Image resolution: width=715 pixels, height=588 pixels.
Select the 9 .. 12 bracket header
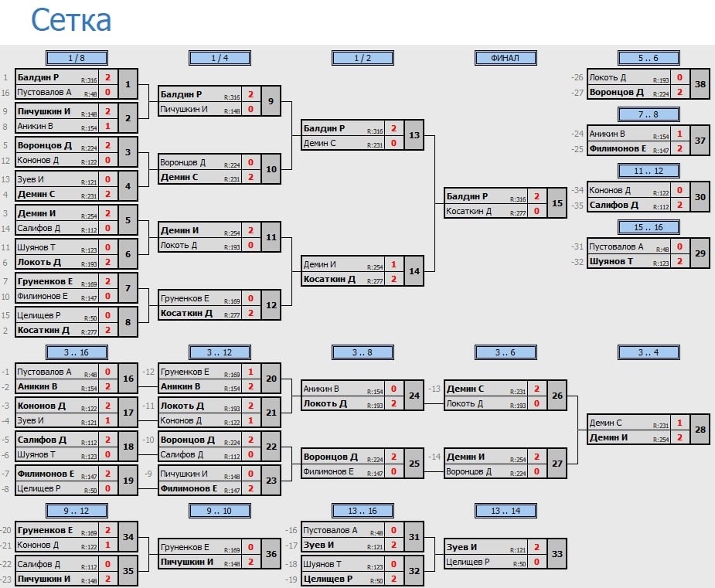tap(77, 511)
